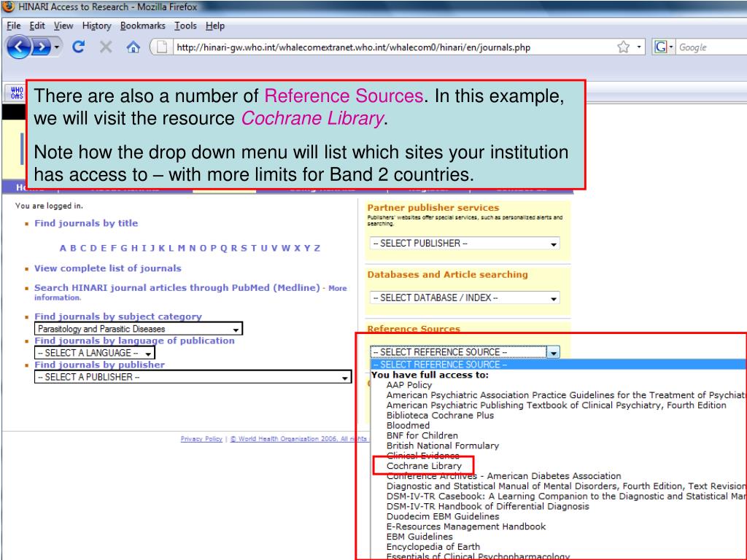Click the Google search box
This screenshot has height=560, width=747.
(712, 47)
